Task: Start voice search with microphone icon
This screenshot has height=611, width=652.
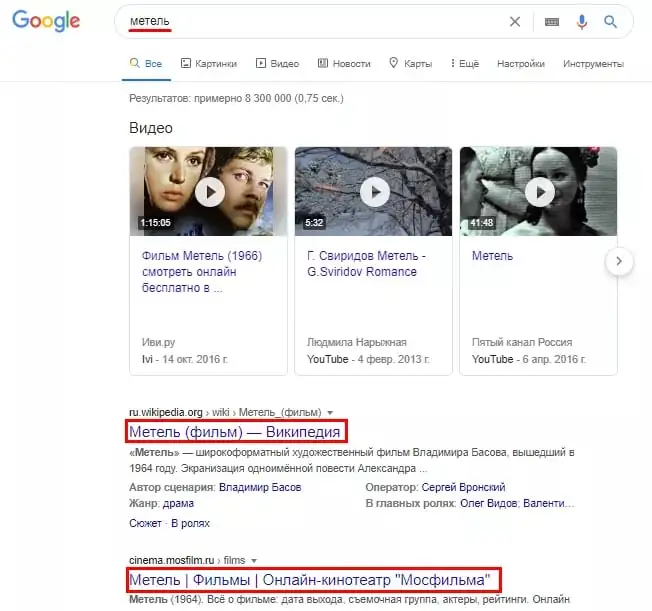Action: 582,22
